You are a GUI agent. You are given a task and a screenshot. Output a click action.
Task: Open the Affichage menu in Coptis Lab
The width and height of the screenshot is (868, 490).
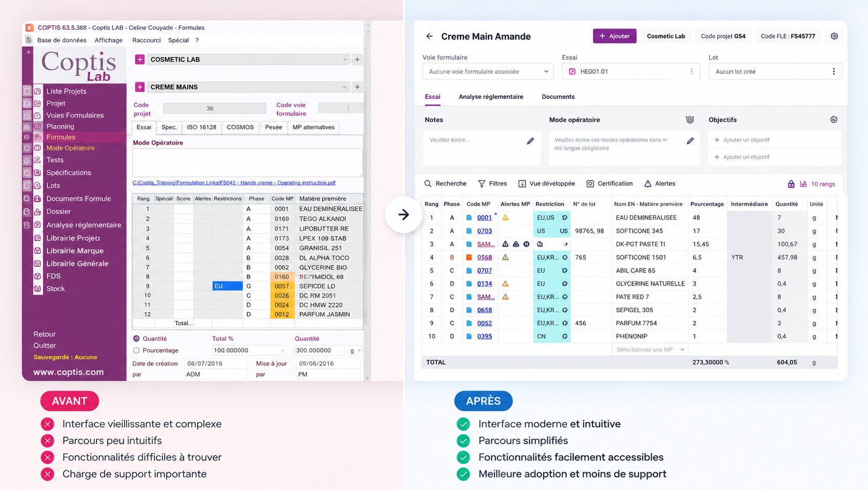[109, 40]
